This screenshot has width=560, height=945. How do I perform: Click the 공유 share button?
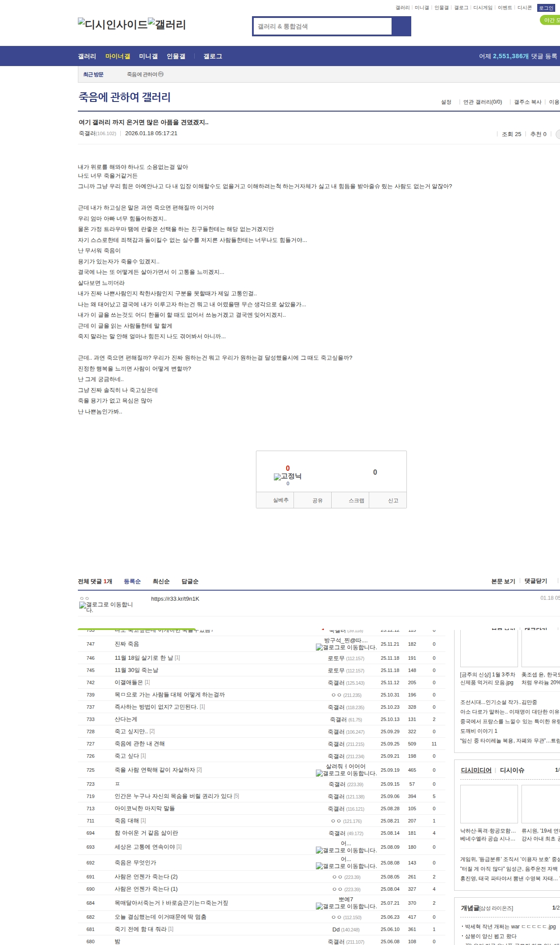(312, 500)
